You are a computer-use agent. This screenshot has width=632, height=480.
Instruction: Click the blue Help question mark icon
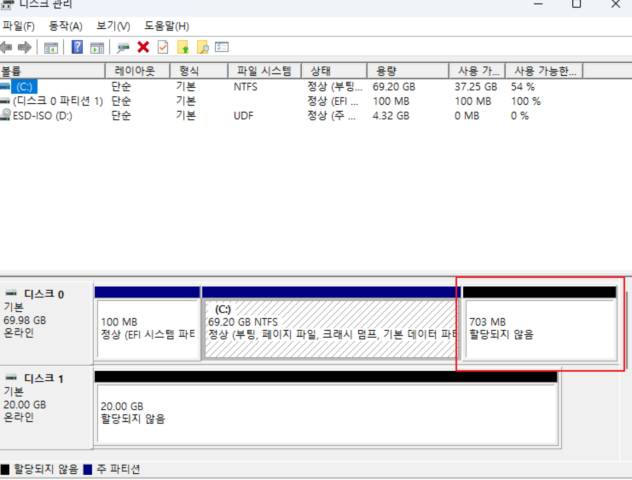pos(77,47)
